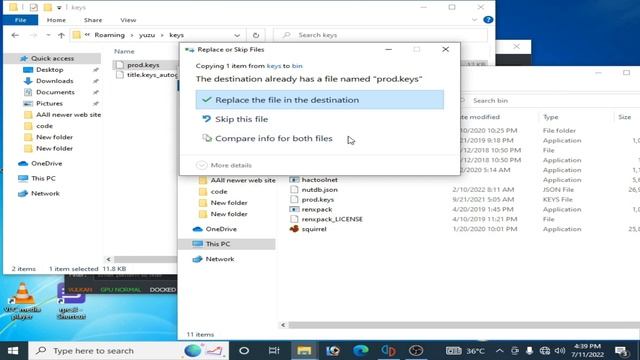Sort by Type column in bin window
Viewport: 640px width, 360px height.
tap(551, 117)
